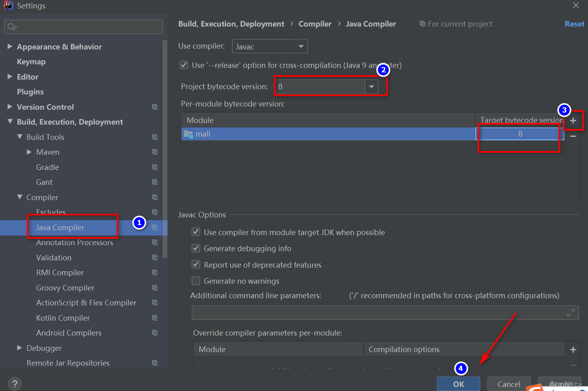Click the Additional command line parameters field
The image size is (588, 391).
[385, 313]
